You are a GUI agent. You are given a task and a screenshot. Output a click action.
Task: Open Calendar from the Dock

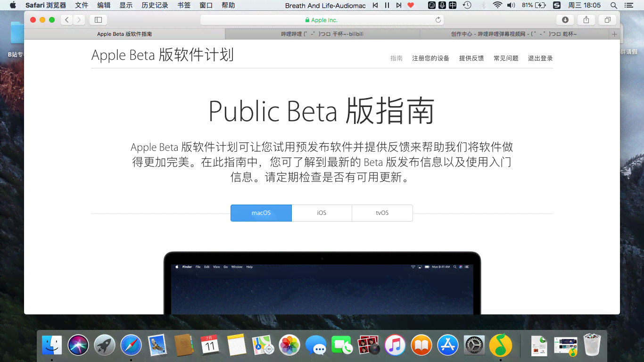pos(210,346)
